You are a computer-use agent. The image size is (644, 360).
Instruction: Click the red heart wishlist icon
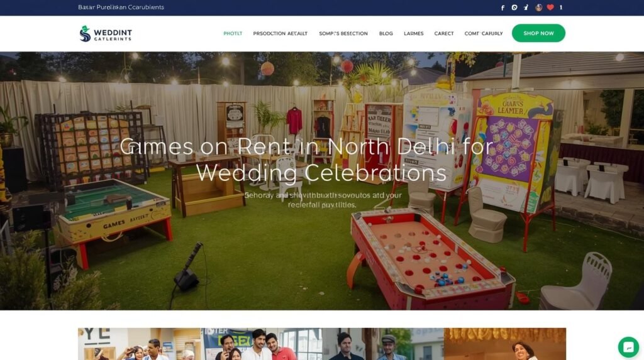[x=550, y=8]
